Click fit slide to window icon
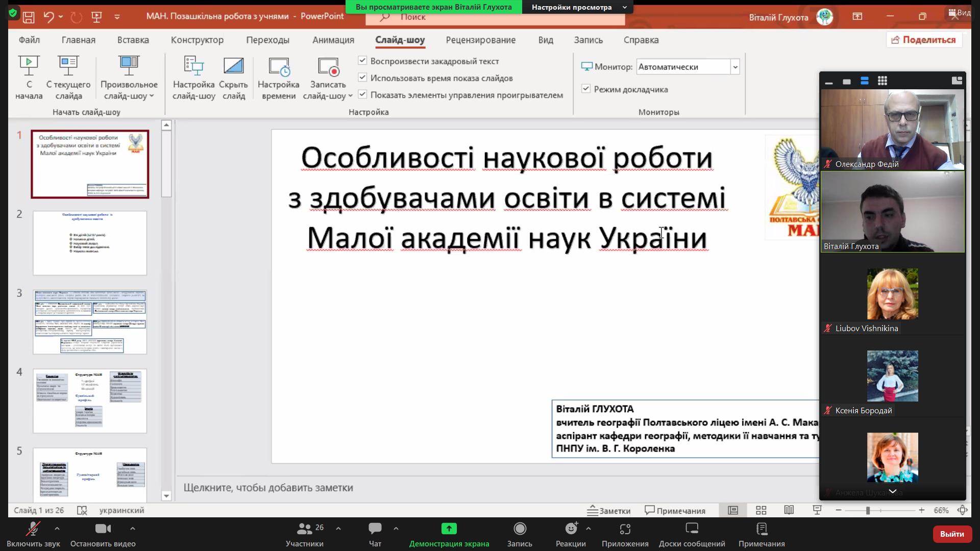The image size is (980, 551). [963, 510]
